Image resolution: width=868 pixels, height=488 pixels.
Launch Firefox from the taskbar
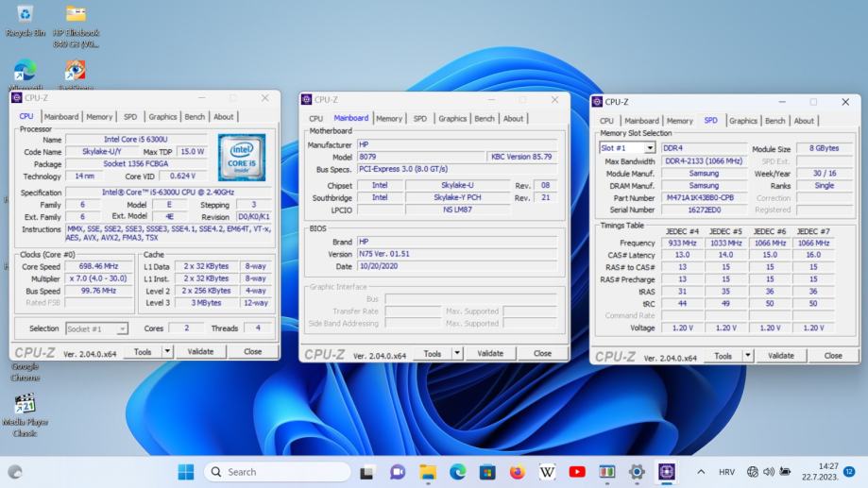tap(517, 472)
